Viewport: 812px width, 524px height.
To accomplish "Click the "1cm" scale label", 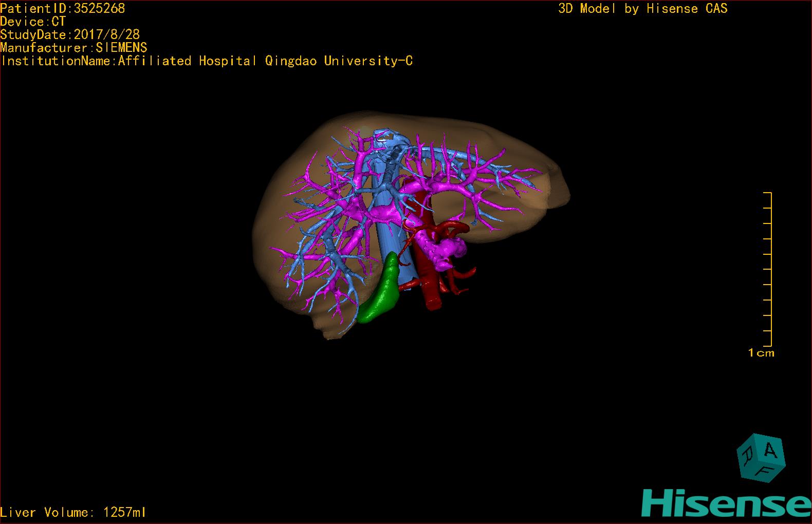I will (761, 353).
